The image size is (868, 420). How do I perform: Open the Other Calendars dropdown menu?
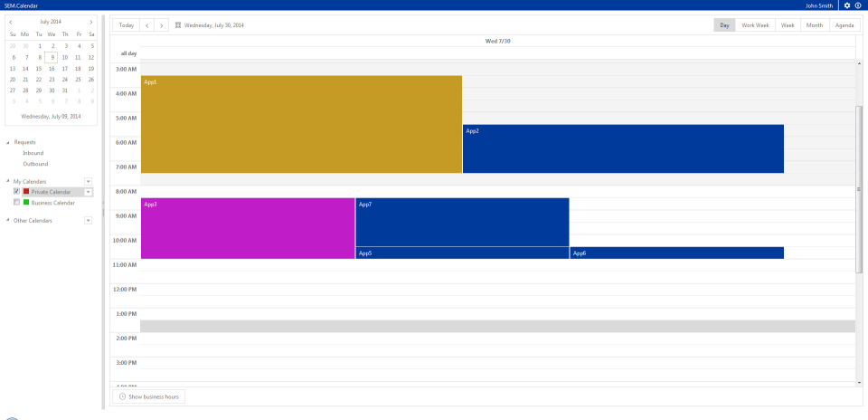click(88, 221)
